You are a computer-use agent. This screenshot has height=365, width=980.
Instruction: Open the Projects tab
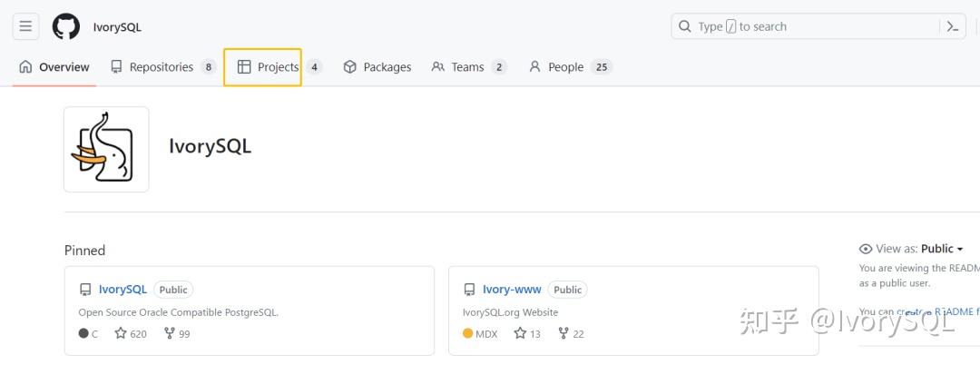[x=269, y=67]
